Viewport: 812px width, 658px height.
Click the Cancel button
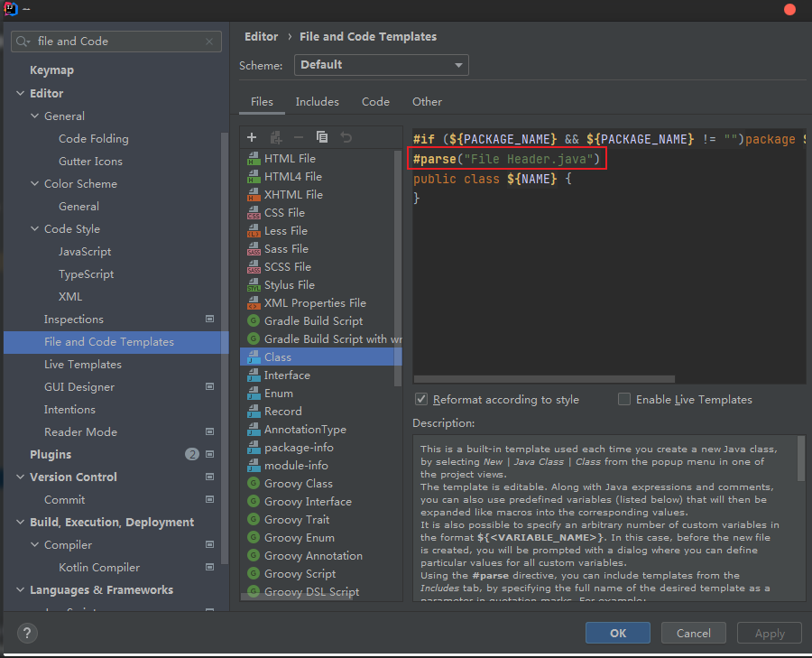pos(694,633)
